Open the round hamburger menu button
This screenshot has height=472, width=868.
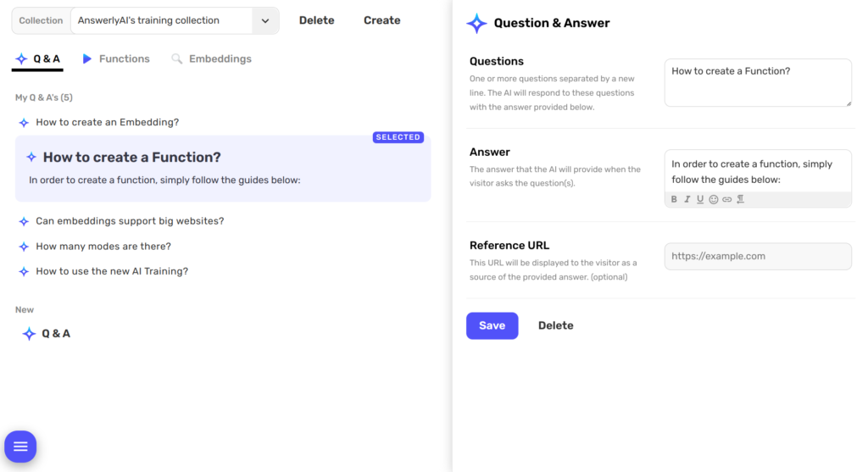click(20, 447)
